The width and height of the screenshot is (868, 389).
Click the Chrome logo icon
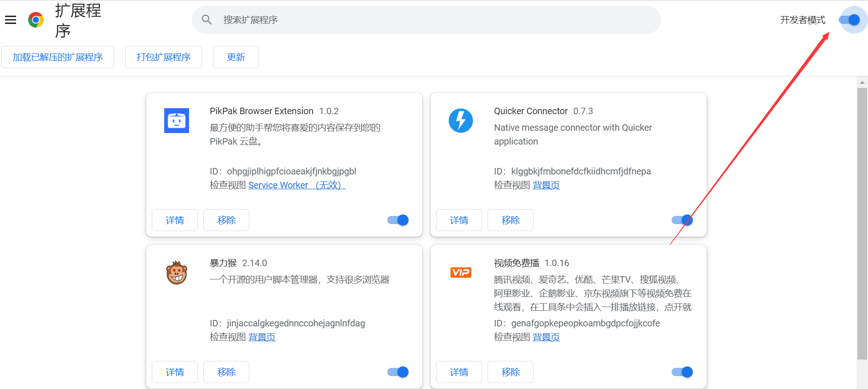coord(36,20)
